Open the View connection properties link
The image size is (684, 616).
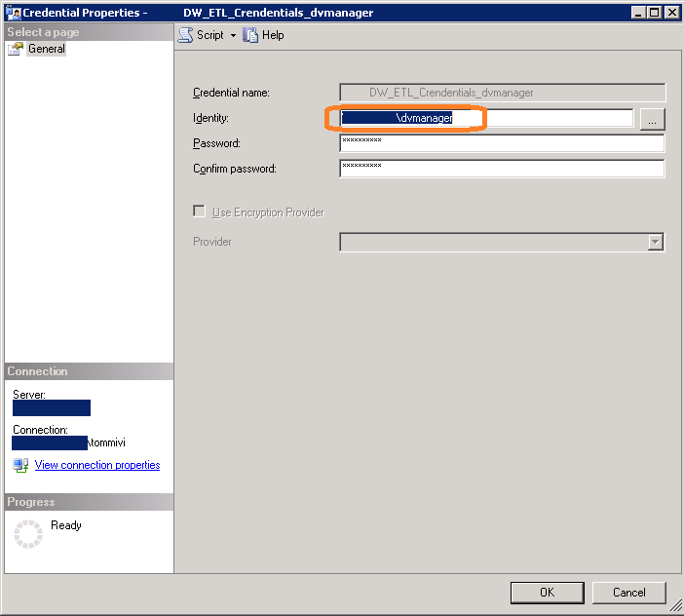[x=97, y=465]
